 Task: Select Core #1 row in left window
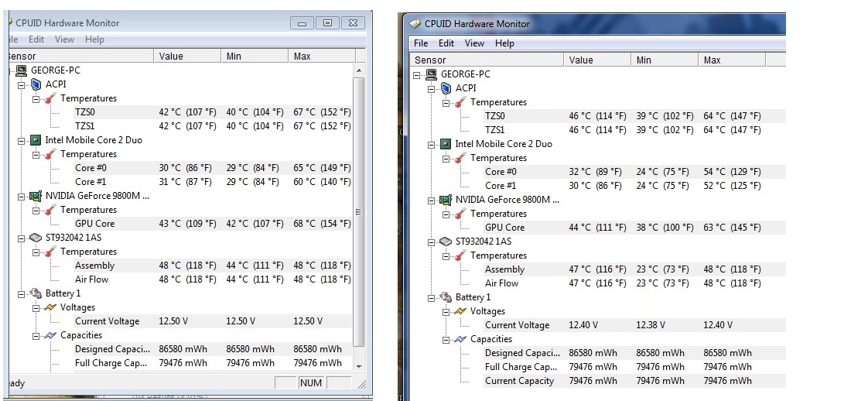click(x=213, y=182)
